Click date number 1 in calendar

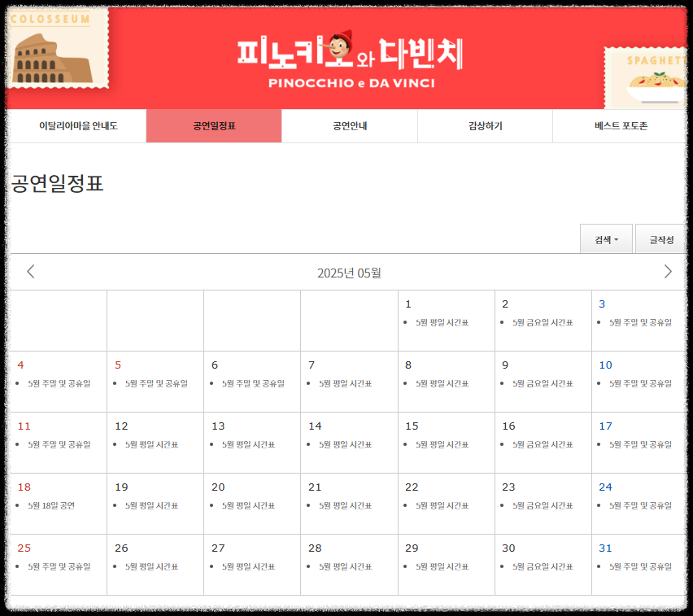pyautogui.click(x=408, y=304)
